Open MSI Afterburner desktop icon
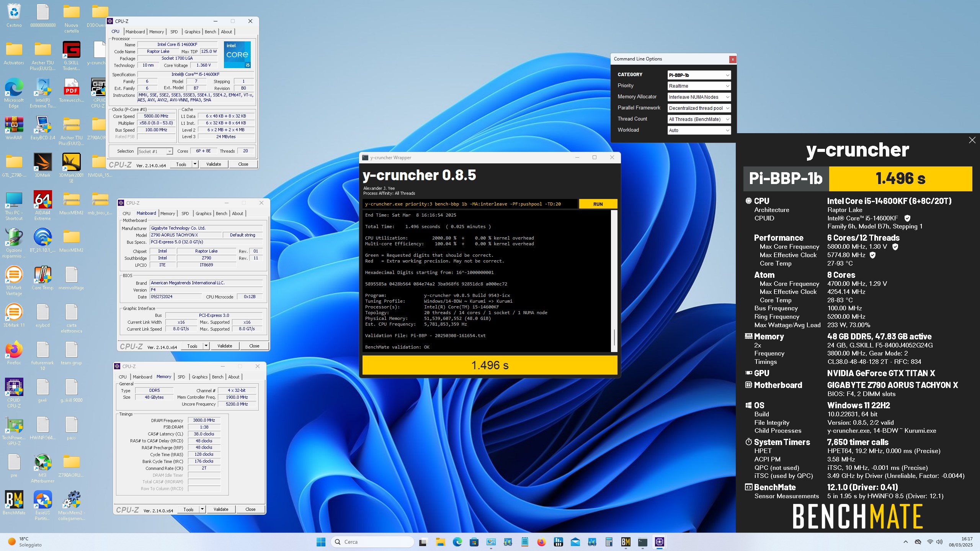Viewport: 980px width, 551px height. pos(42,468)
